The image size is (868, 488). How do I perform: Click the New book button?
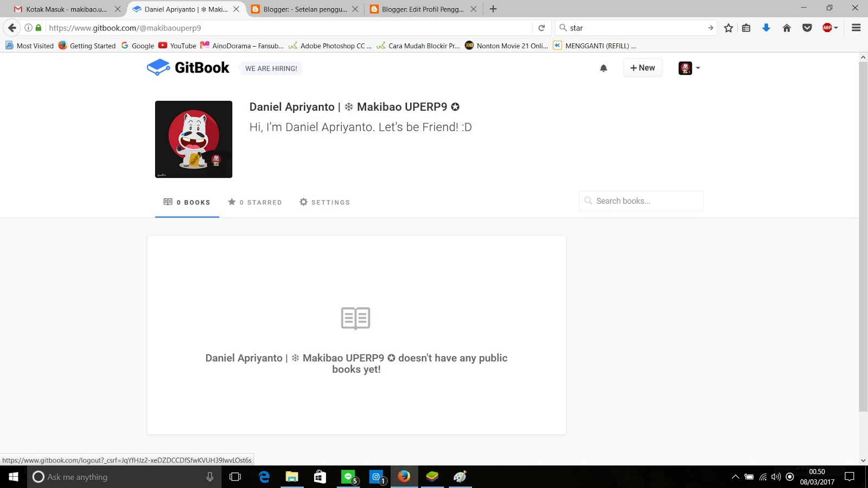point(643,68)
